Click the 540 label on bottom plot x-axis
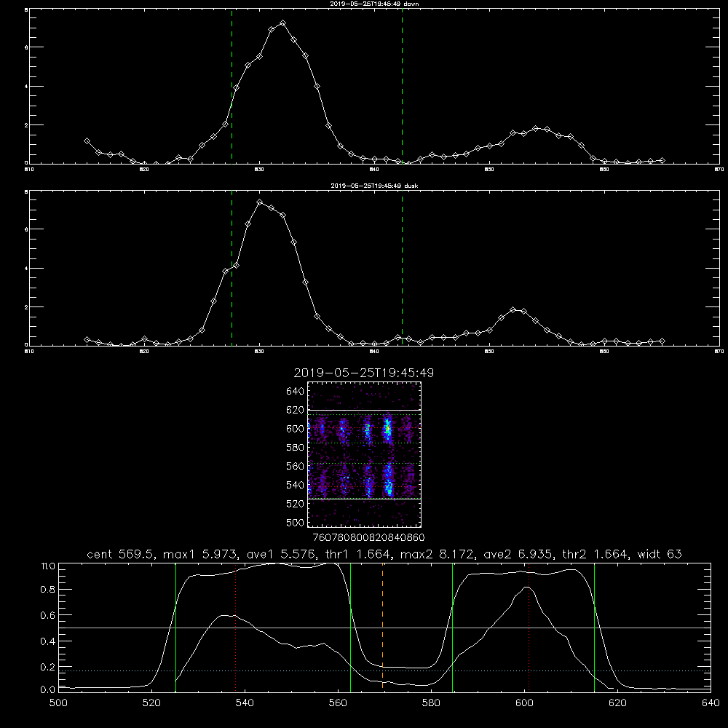The height and width of the screenshot is (728, 728). pos(245,703)
